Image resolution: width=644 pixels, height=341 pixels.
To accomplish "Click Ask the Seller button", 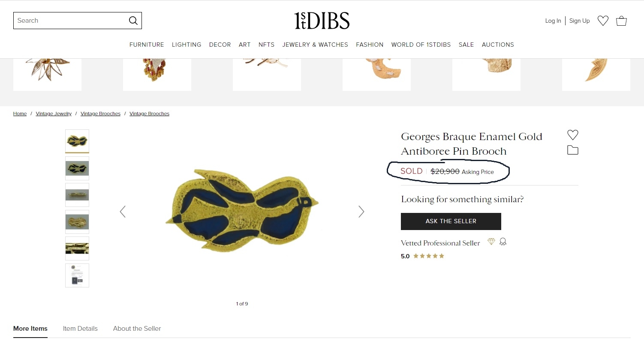I will click(x=451, y=221).
